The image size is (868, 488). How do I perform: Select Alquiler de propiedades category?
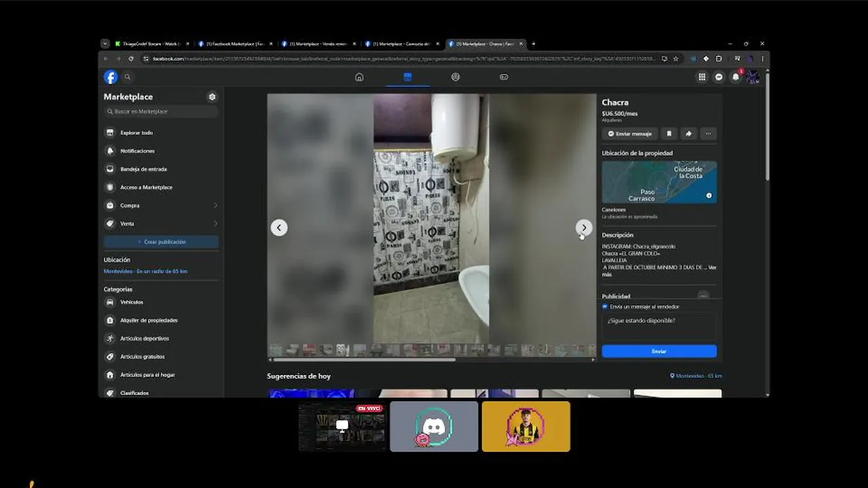[x=161, y=321]
